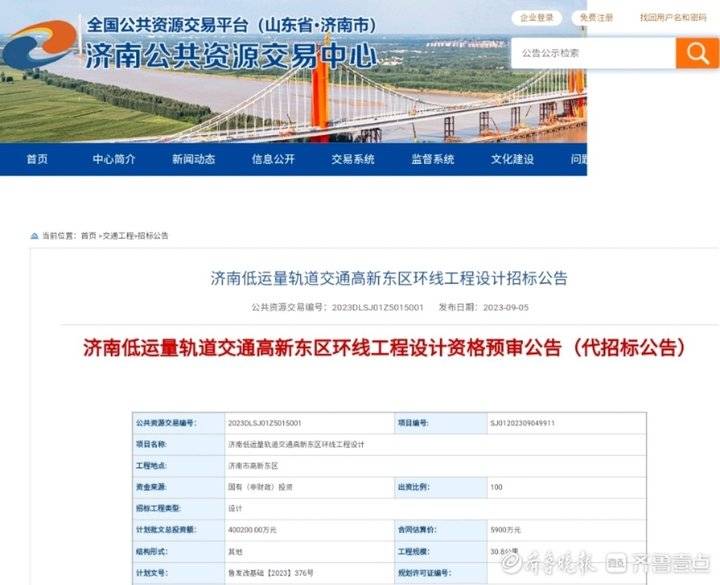Click the 免费注册 button

coord(596,18)
